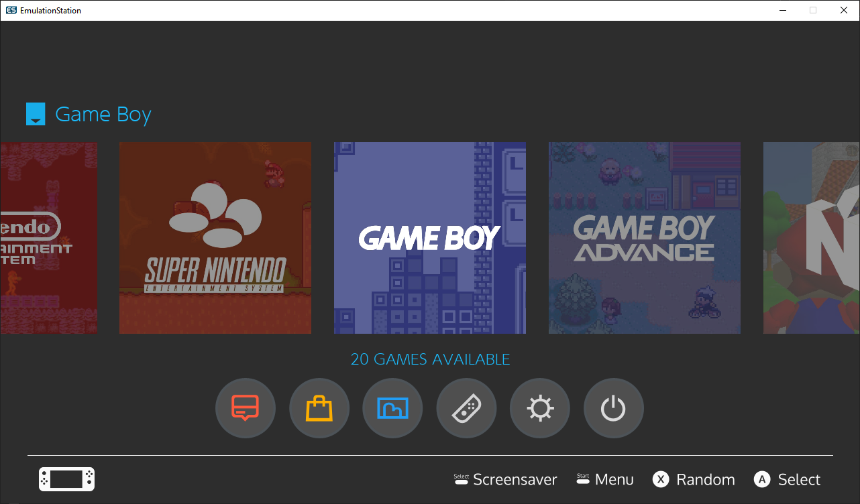Click the power button icon
This screenshot has height=504, width=860.
click(x=614, y=408)
